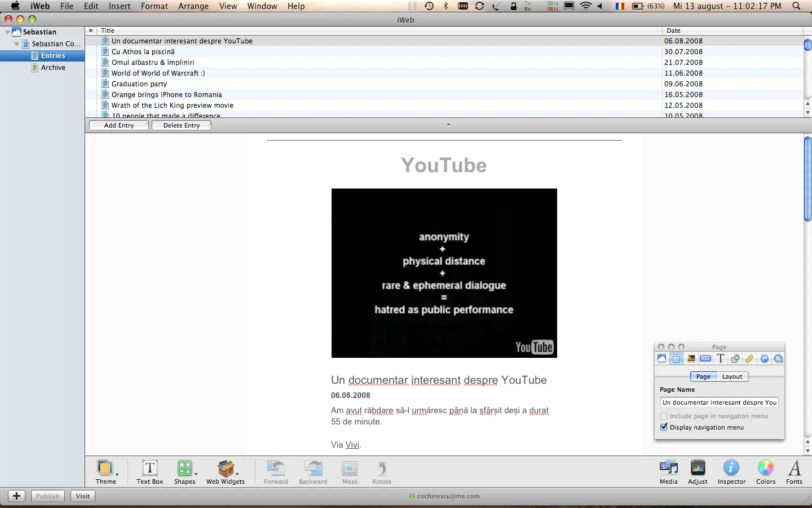Open the Graphic inspector icon
This screenshot has width=812, height=508.
coord(735,359)
